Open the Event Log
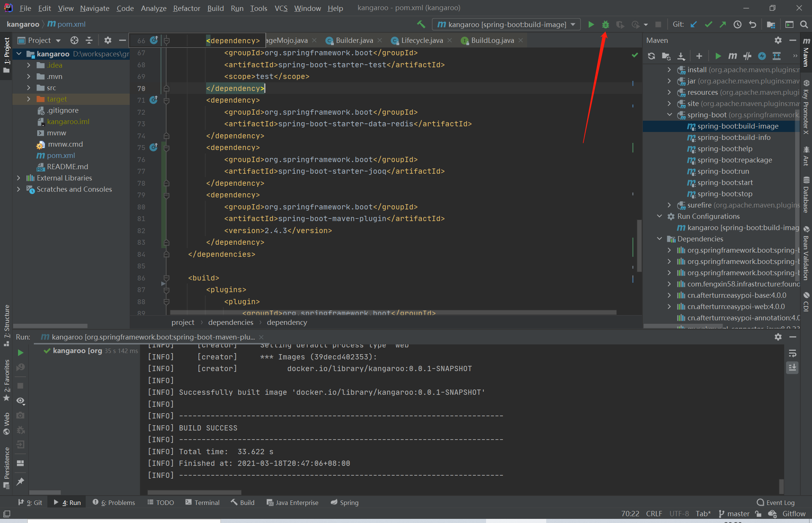 coord(776,502)
